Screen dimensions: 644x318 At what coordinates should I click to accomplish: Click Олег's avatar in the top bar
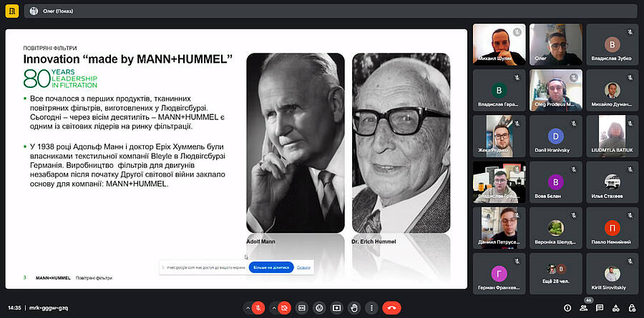[x=34, y=11]
